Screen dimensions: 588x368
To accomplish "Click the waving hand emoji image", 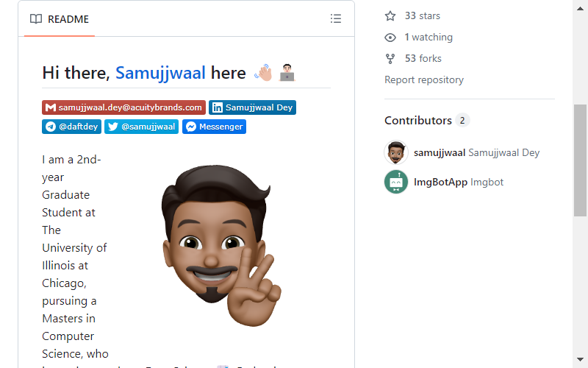I will coord(263,72).
